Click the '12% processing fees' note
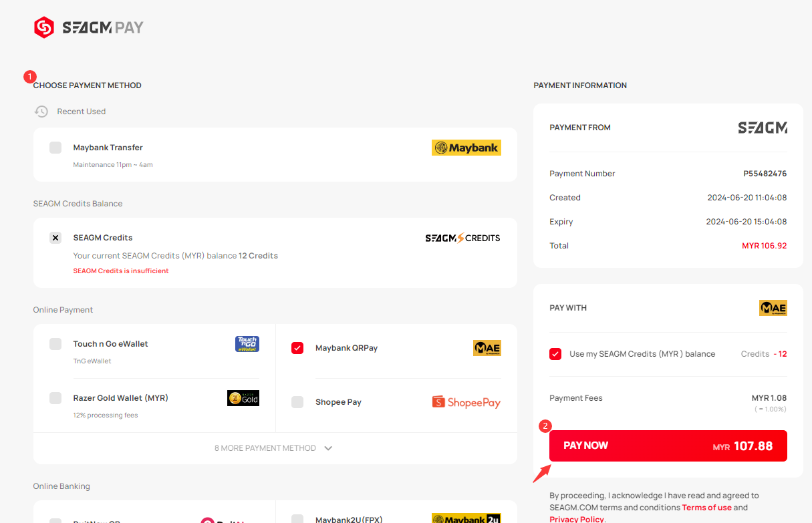The width and height of the screenshot is (812, 523). click(x=106, y=415)
